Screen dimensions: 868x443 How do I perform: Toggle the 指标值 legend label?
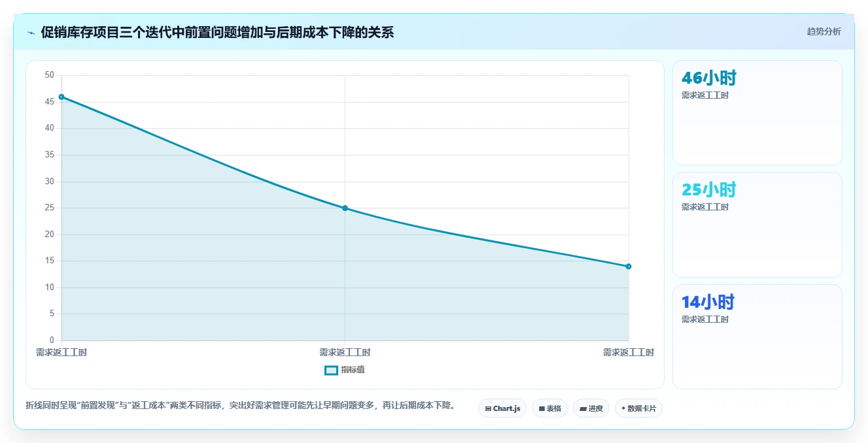(x=353, y=370)
